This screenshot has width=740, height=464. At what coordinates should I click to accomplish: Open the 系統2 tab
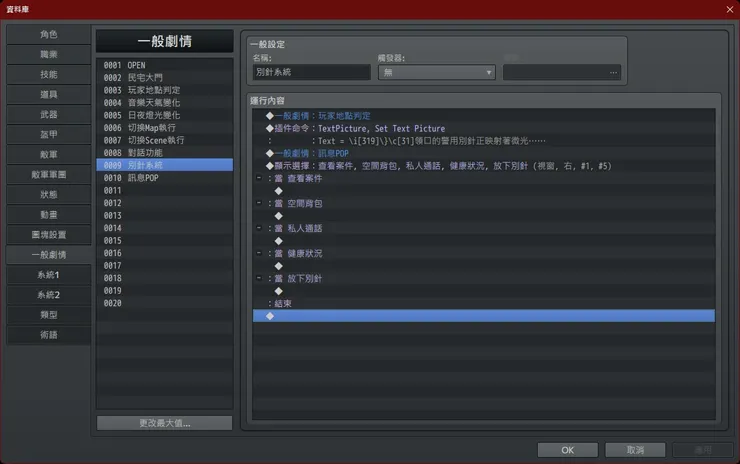click(x=49, y=295)
